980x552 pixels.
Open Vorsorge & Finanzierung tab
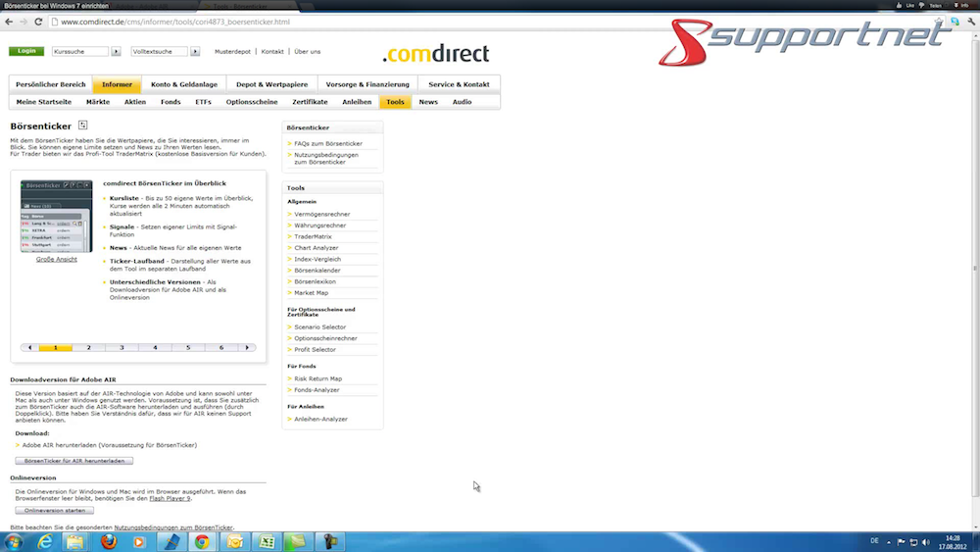367,84
